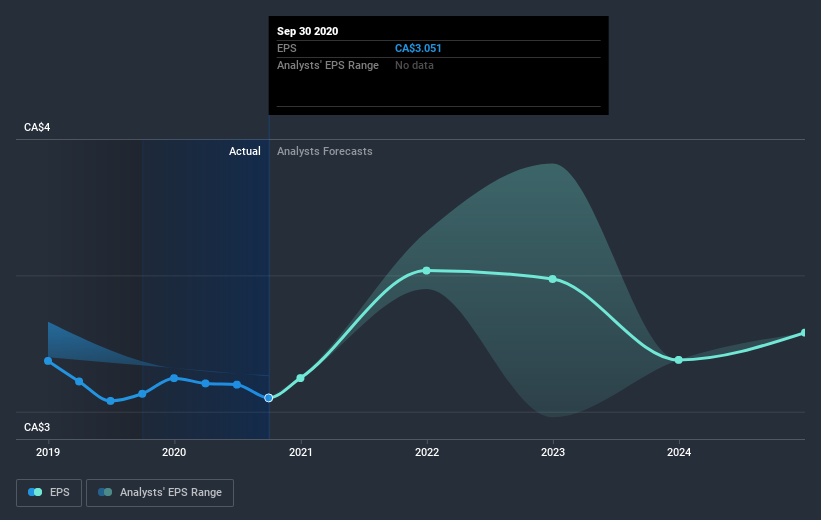Click the 2020 x-axis label
Viewport: 821px width, 520px height.
pos(174,452)
